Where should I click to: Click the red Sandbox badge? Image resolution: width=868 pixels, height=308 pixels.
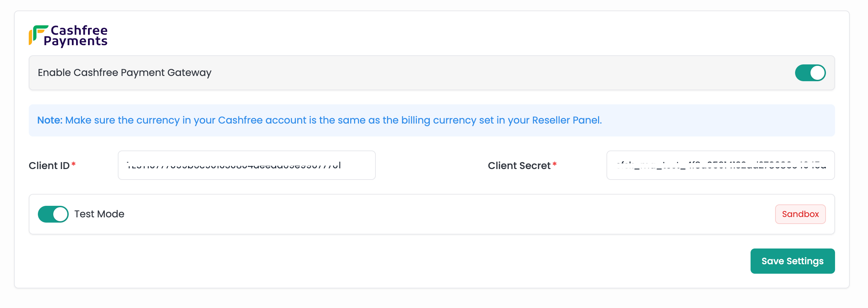(800, 214)
